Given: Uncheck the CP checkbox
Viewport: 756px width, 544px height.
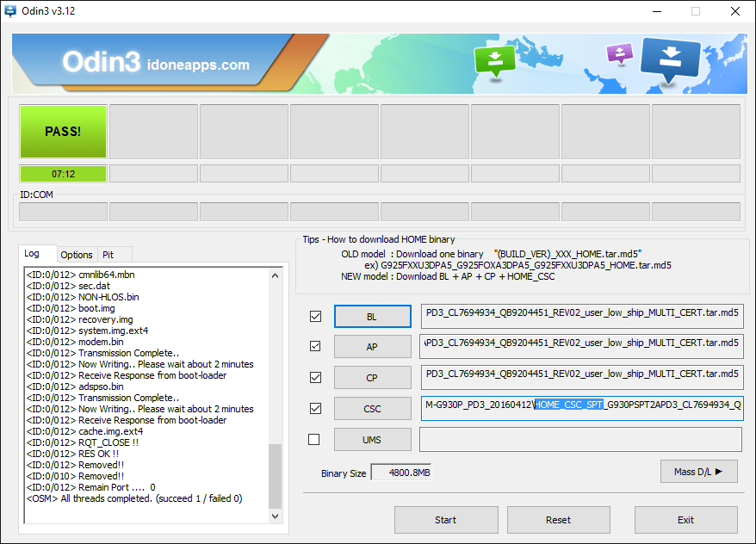Looking at the screenshot, I should (x=315, y=377).
